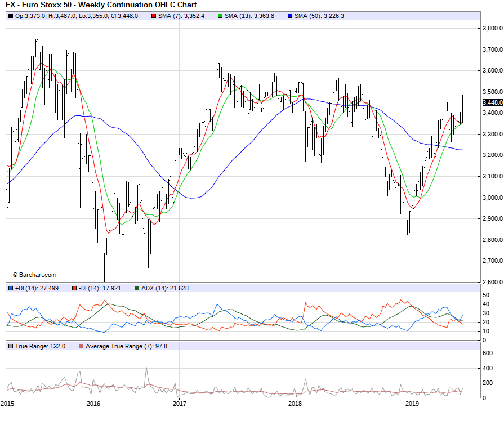504x421 pixels.
Task: Open the © Barchart.com link
Action: click(x=34, y=275)
